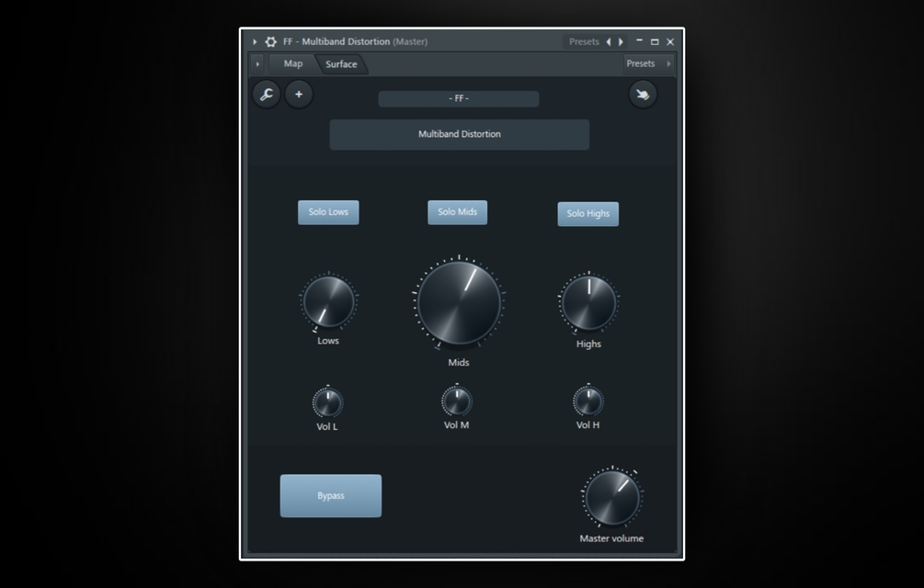The width and height of the screenshot is (924, 588).
Task: Click the Multiband Distortion title panel
Action: point(459,134)
